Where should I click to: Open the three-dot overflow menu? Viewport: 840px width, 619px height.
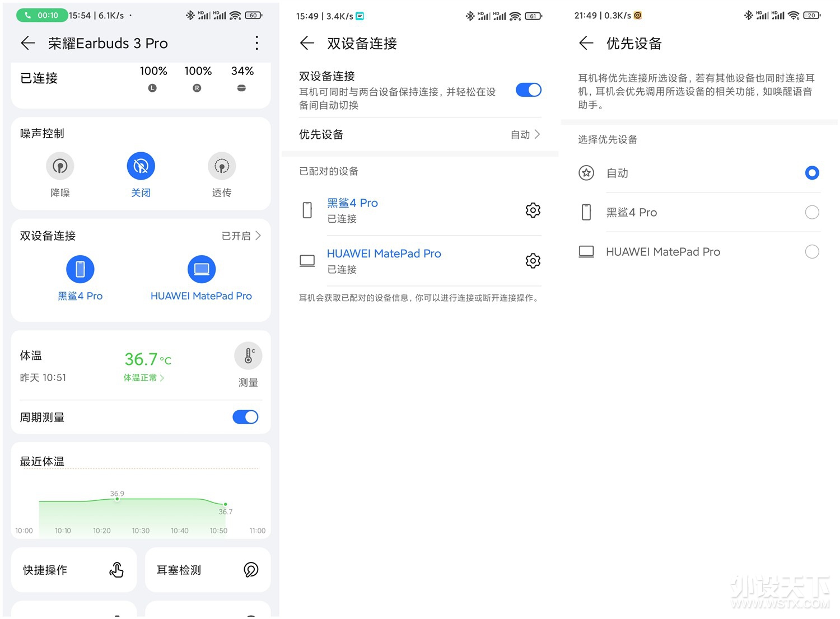[256, 43]
